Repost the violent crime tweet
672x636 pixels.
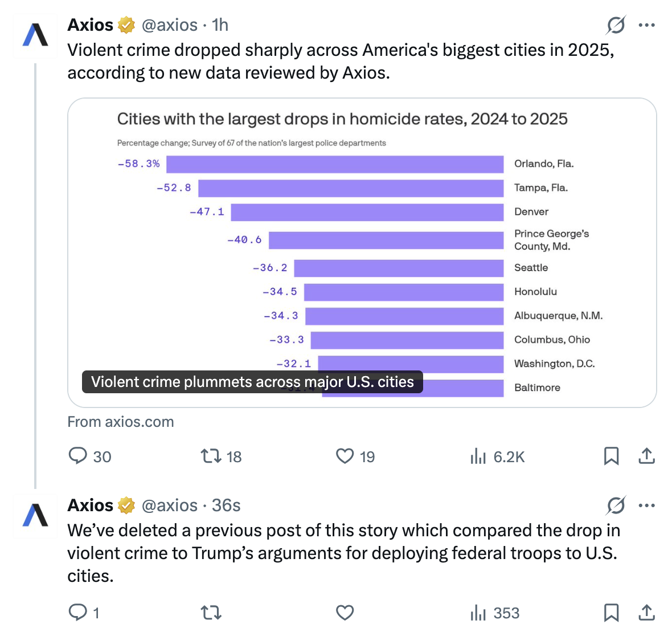(211, 456)
